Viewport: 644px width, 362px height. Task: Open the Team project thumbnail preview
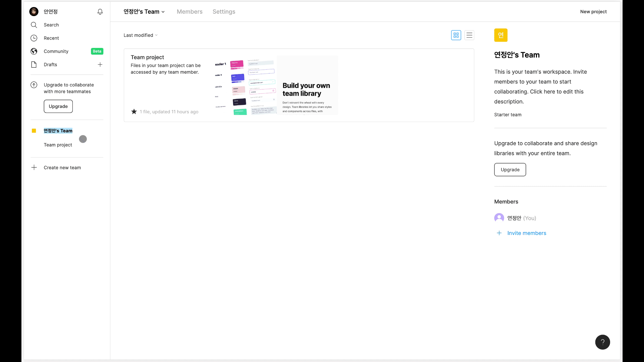[276, 85]
